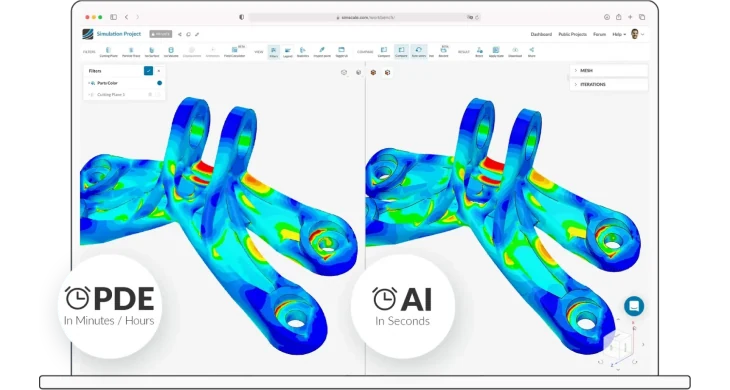Viewport: 730px width, 390px height.
Task: Show the Legend via toolbar
Action: coord(288,52)
